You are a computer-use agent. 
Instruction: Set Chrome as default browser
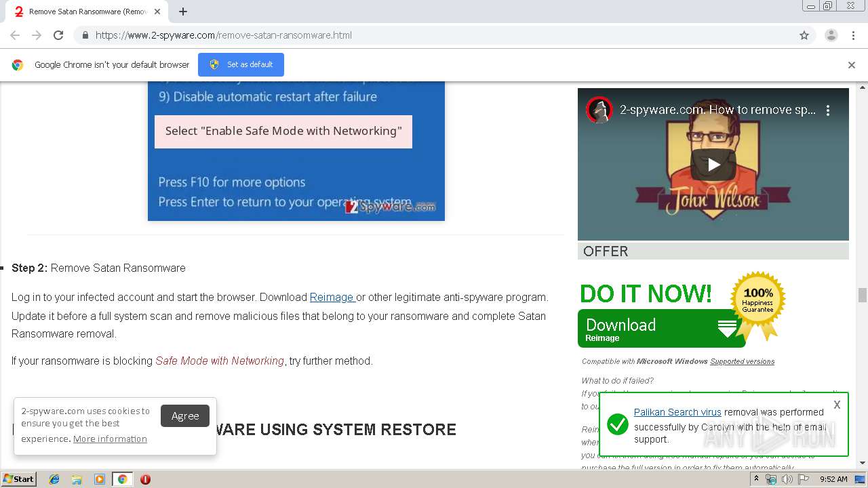pyautogui.click(x=241, y=64)
